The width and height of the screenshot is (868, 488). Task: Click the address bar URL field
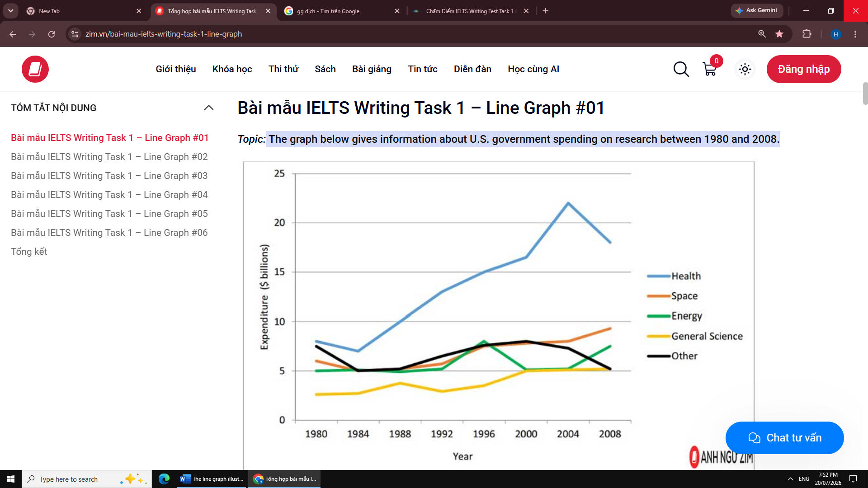click(x=407, y=34)
